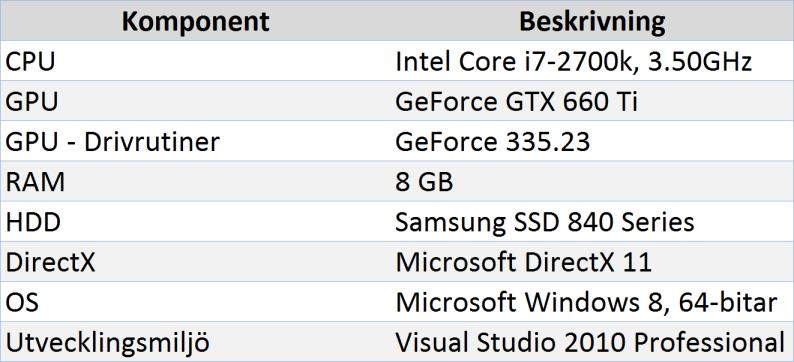Screen dimensions: 794x362
Task: Select the OS row label
Action: coord(195,301)
